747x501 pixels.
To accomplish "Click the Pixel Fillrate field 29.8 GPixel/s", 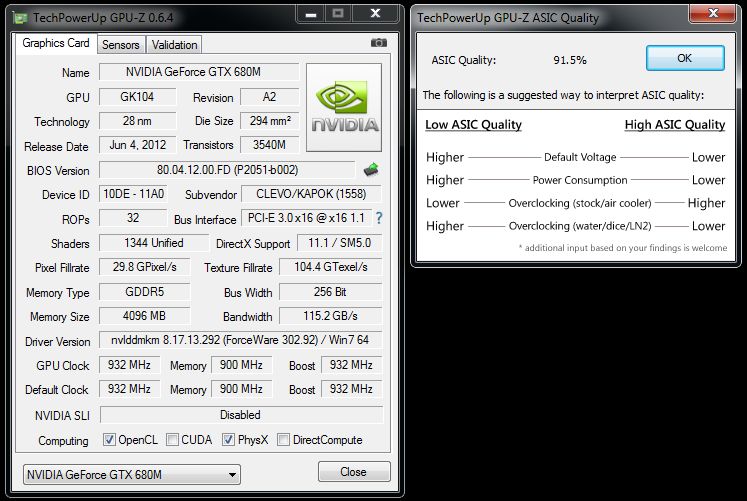I will (x=144, y=267).
